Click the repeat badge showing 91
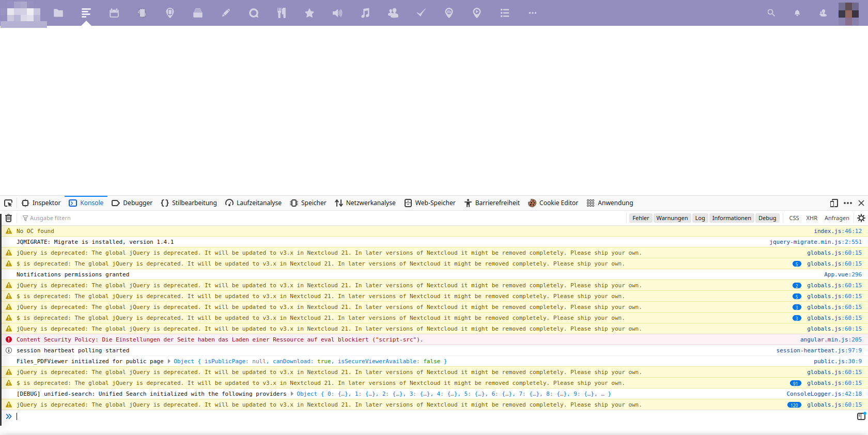This screenshot has height=435, width=868. coord(796,383)
